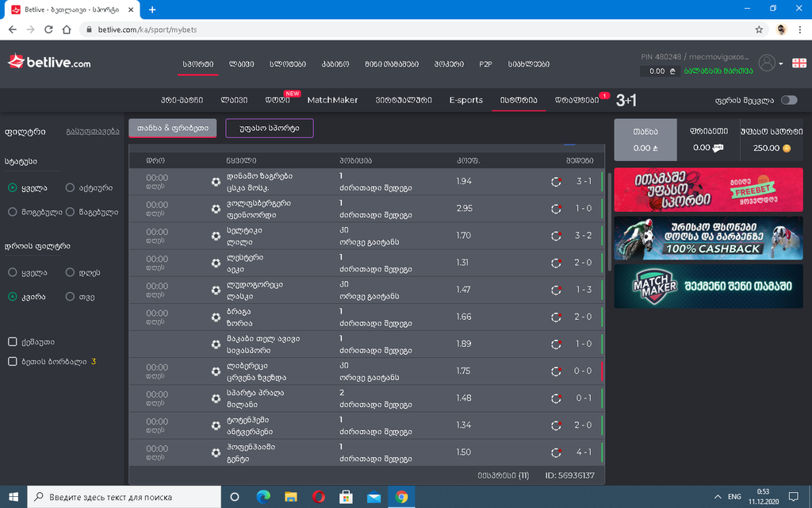Click the 'გასუფთავება' clear filter link
Viewport: 812px width, 508px height.
pos(93,131)
